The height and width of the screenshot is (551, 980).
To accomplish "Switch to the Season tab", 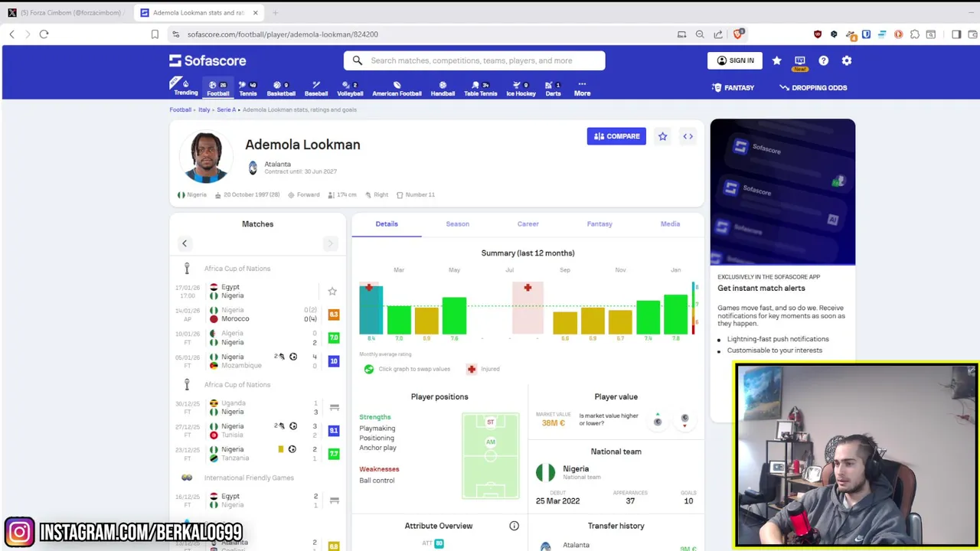I will click(x=457, y=223).
